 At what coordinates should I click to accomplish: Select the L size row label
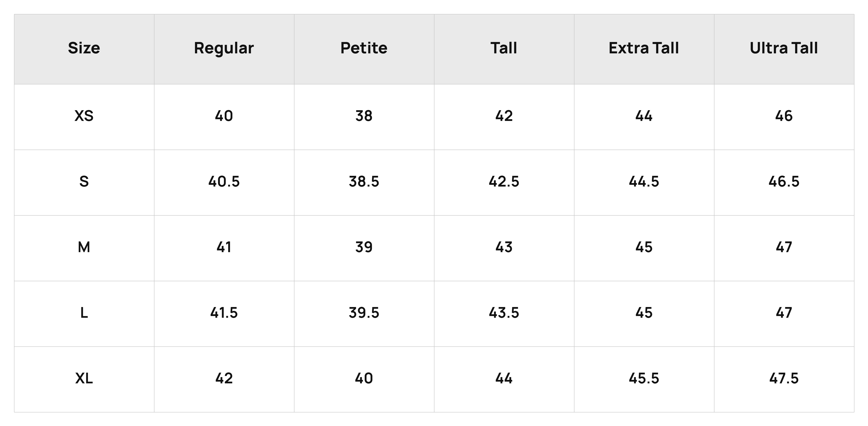click(x=84, y=314)
